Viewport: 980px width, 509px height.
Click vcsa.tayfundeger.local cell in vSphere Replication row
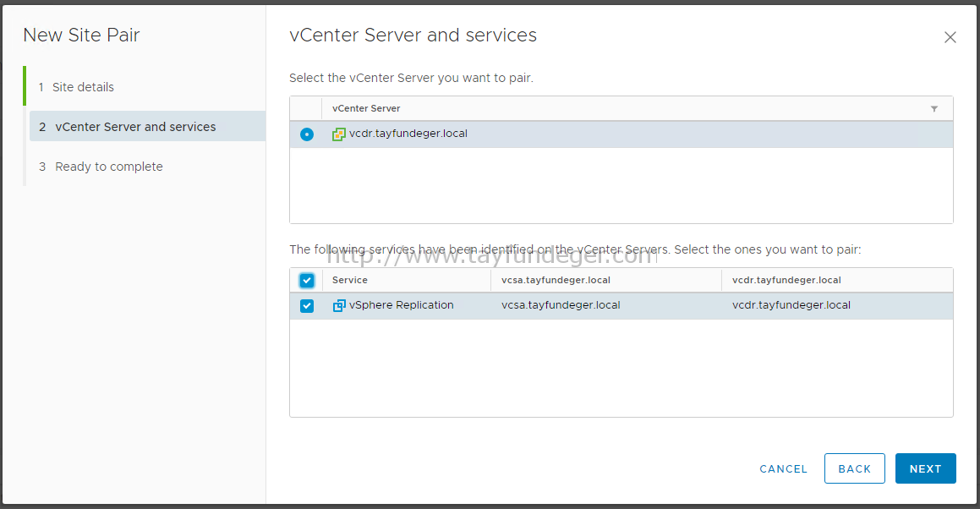click(561, 305)
